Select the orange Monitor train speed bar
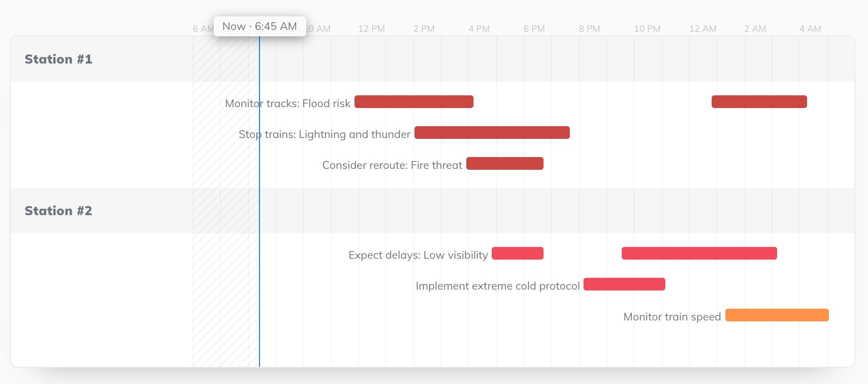 pyautogui.click(x=777, y=315)
